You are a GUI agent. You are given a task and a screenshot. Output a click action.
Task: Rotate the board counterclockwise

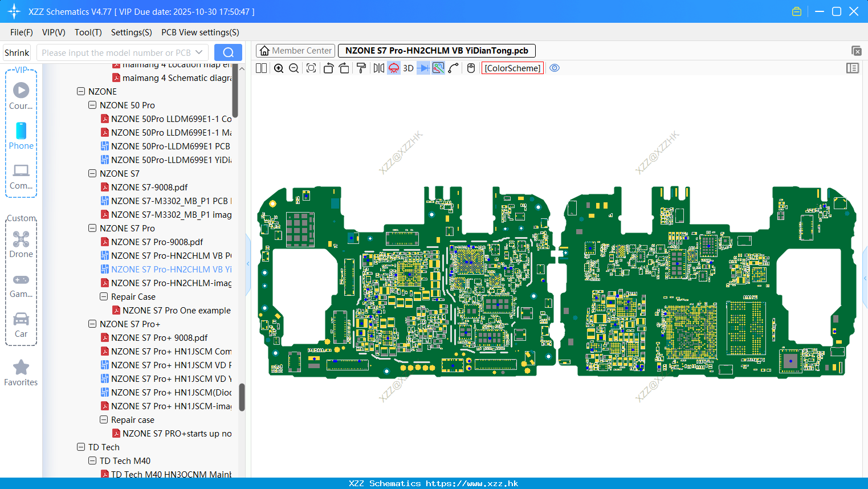(x=328, y=68)
